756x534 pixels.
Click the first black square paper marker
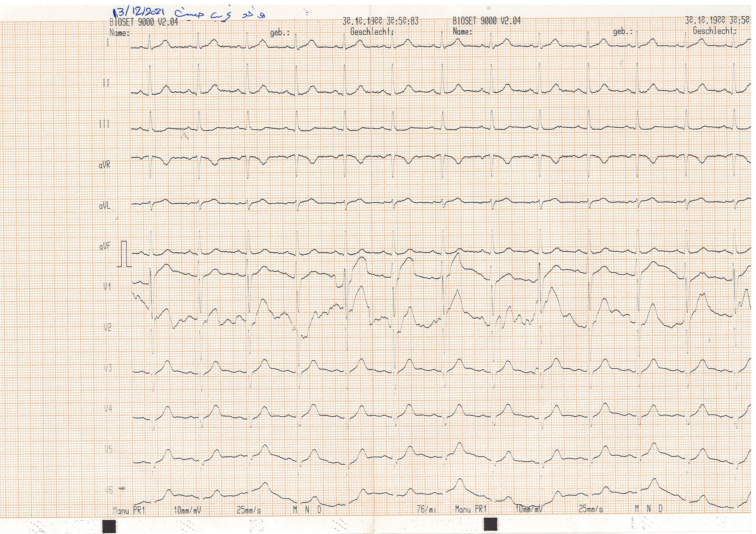click(x=109, y=526)
